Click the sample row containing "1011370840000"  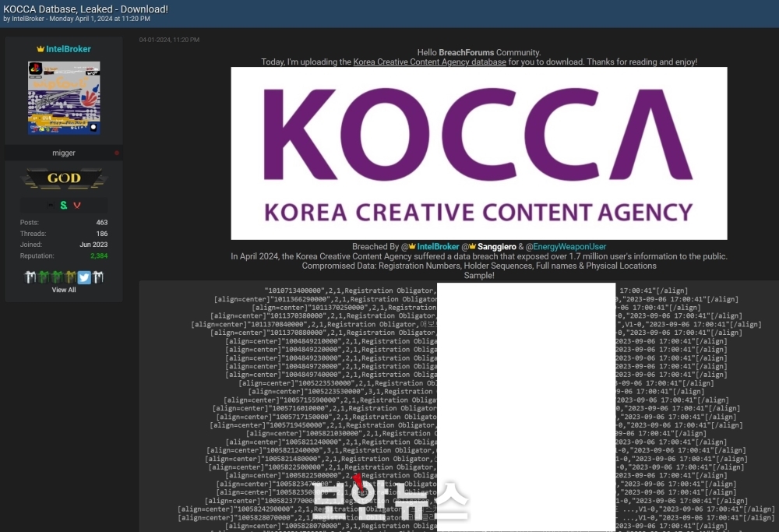coord(476,324)
